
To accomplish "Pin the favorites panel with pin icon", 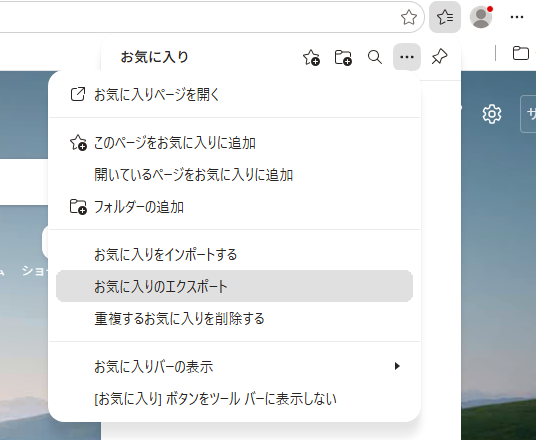I will [439, 57].
